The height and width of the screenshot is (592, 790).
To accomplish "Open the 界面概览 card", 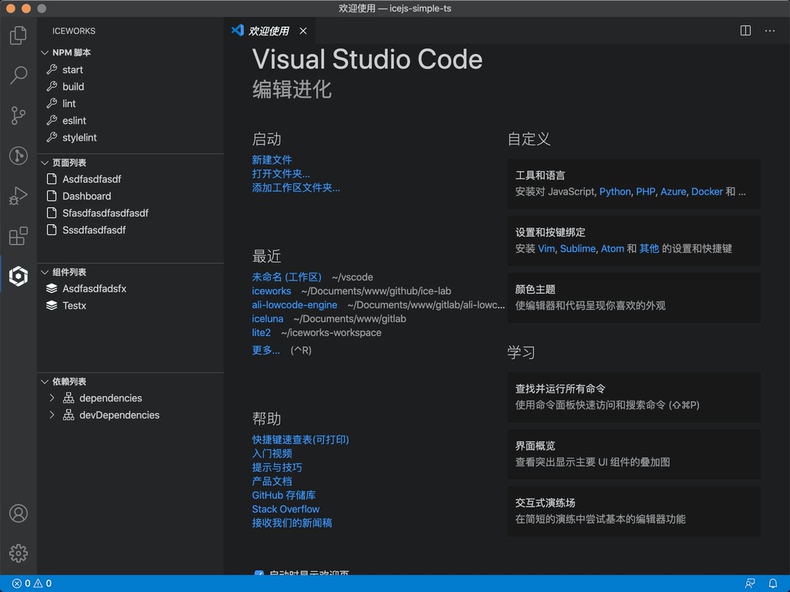I will click(x=634, y=454).
